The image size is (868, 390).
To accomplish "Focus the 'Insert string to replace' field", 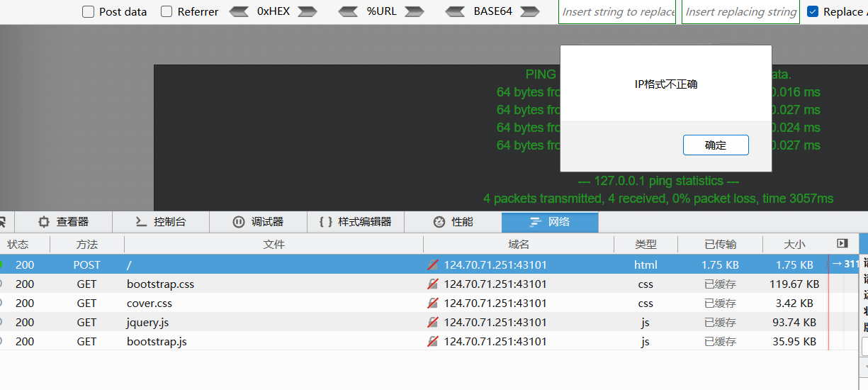I will pos(617,12).
